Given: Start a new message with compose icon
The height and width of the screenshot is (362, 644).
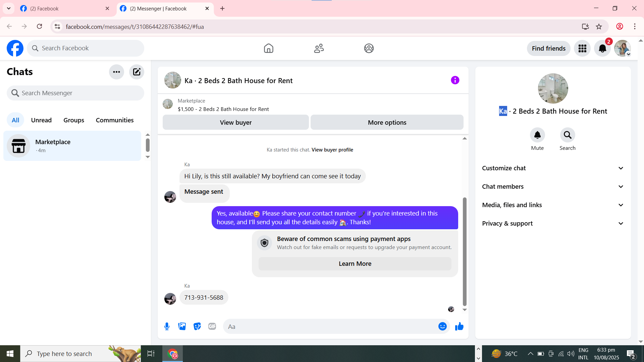Looking at the screenshot, I should 137,72.
